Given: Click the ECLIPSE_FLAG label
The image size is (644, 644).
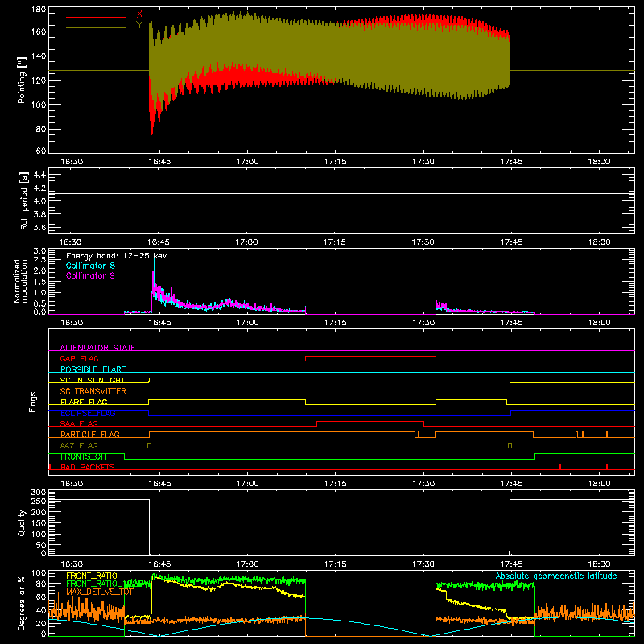Looking at the screenshot, I should pyautogui.click(x=88, y=413).
